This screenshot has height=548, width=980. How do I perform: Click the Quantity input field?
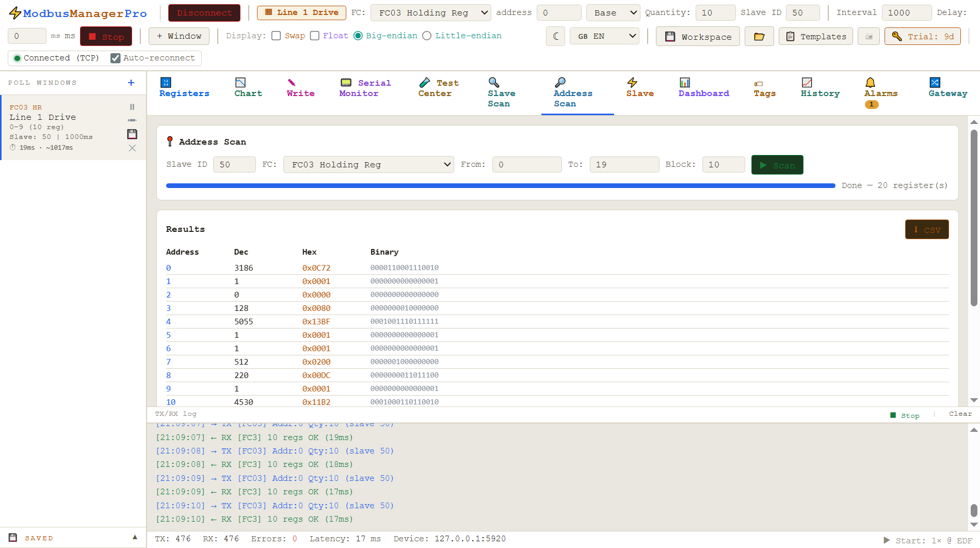pos(716,13)
